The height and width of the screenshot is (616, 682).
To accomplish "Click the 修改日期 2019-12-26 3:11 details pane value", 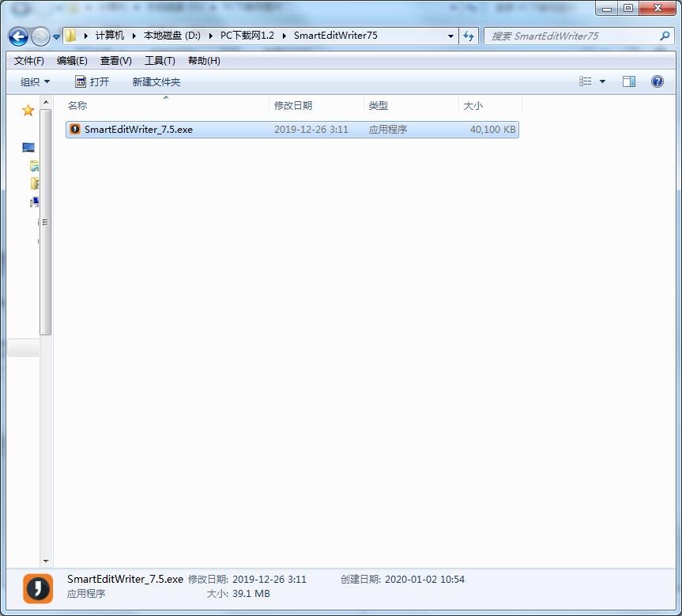I will tap(269, 580).
